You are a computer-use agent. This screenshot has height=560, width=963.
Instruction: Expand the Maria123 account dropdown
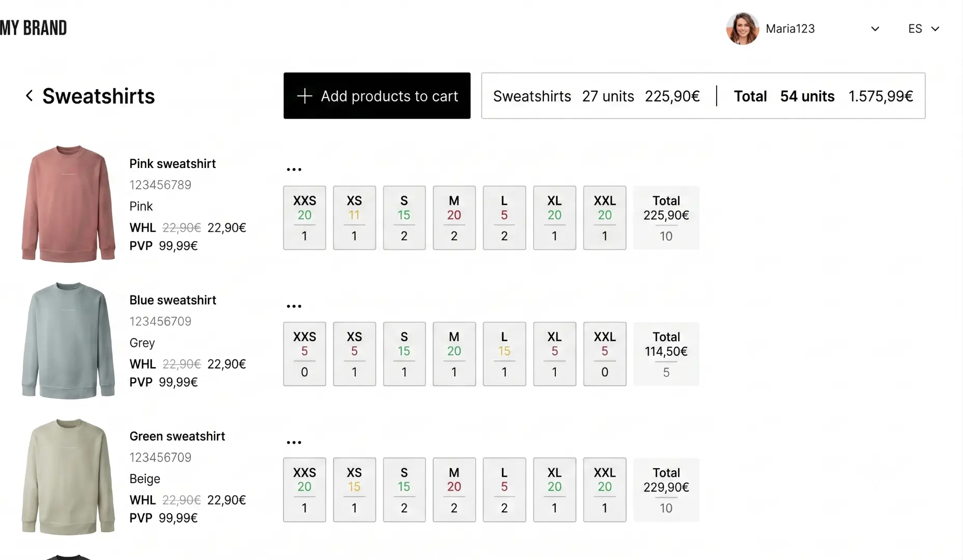875,29
